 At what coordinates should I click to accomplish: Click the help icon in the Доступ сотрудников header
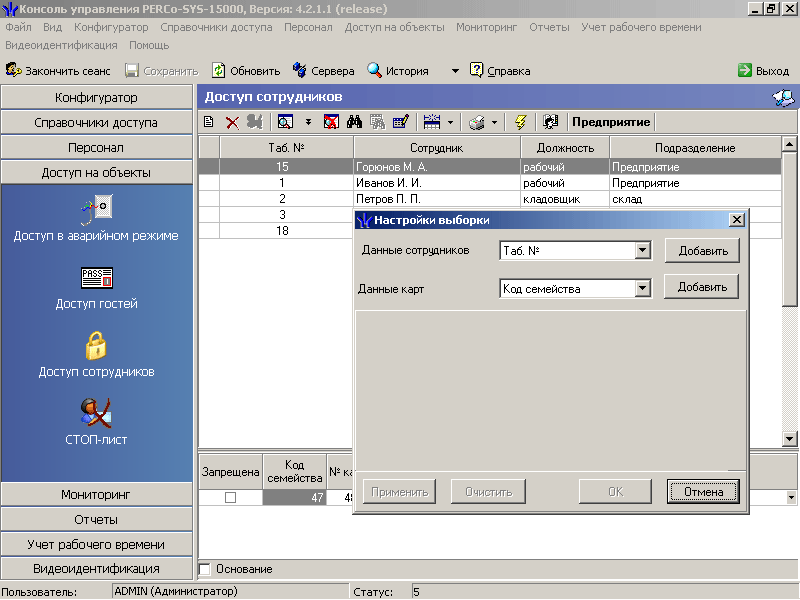point(783,97)
